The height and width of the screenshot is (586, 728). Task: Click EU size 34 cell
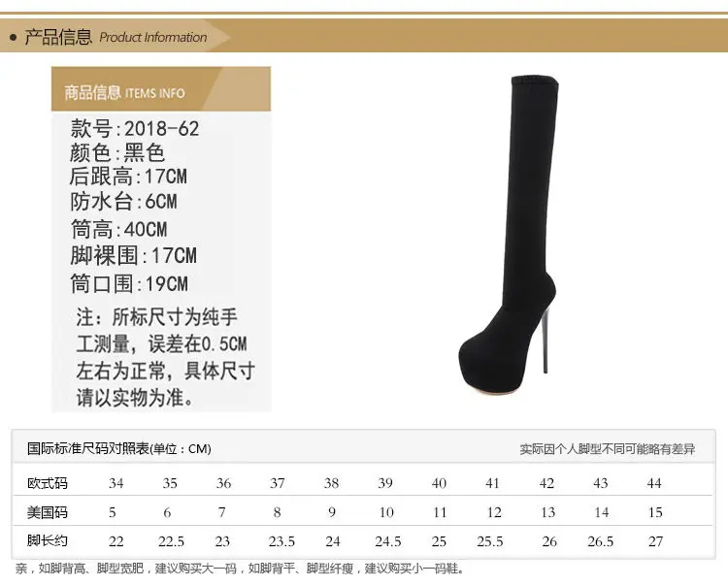point(116,483)
